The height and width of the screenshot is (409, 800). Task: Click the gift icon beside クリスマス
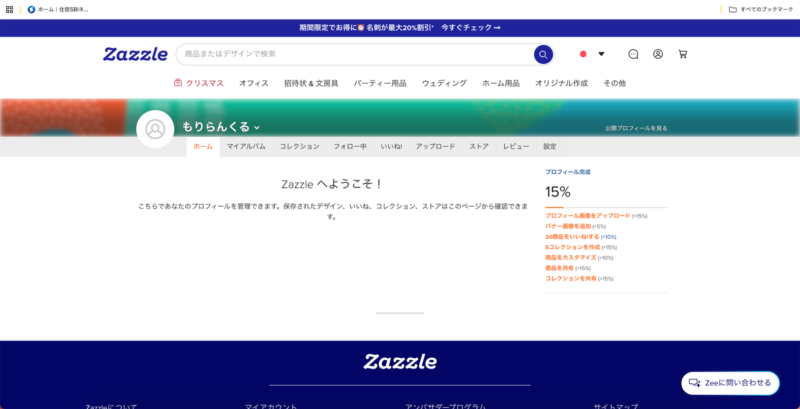tap(178, 83)
